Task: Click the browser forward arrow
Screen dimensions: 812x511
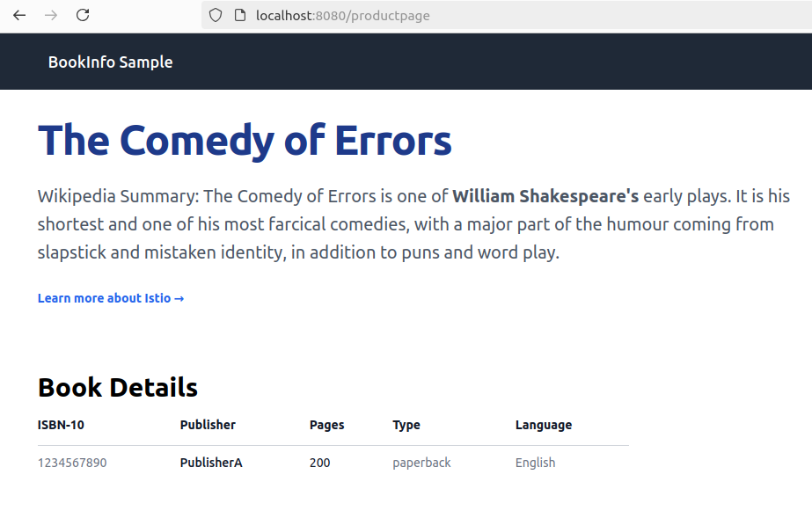Action: click(51, 16)
